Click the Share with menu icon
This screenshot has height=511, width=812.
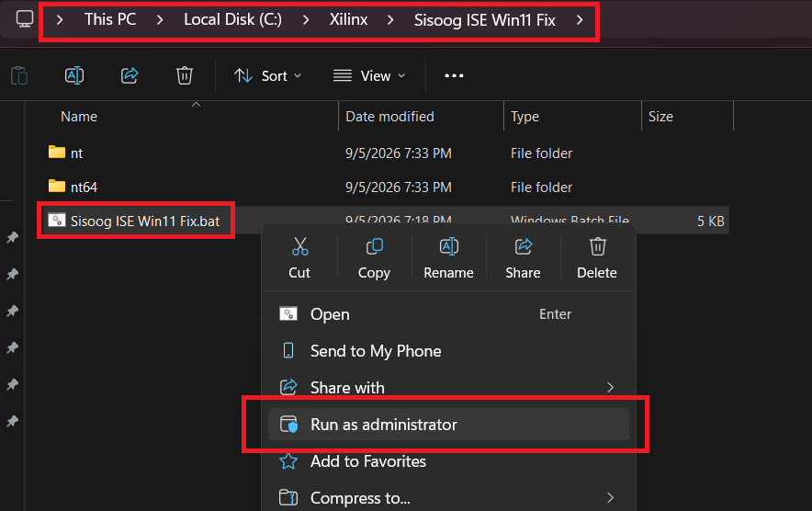pos(288,387)
